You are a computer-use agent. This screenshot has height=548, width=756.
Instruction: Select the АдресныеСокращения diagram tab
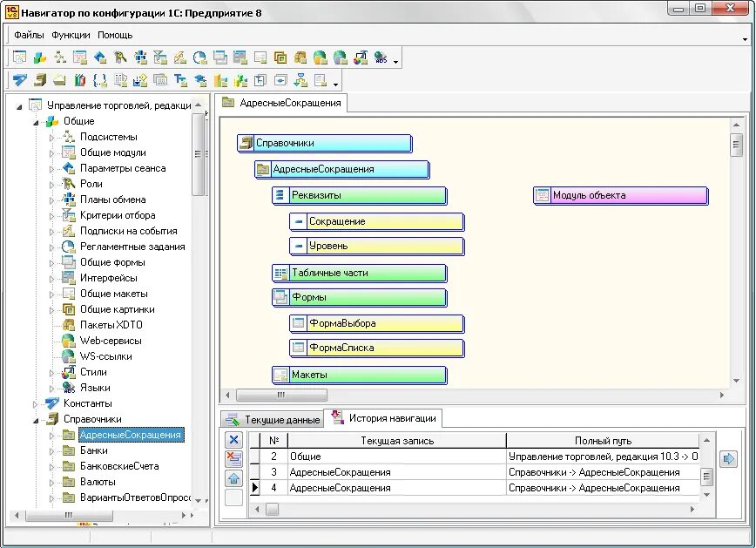pos(281,103)
